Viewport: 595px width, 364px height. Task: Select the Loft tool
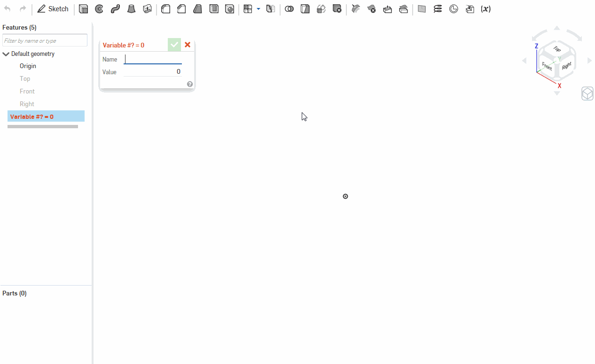(x=131, y=9)
